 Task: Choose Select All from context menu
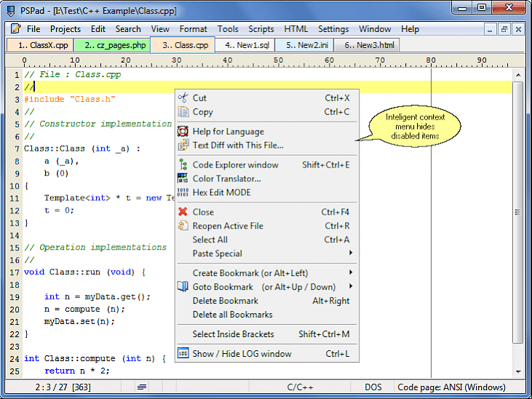pyautogui.click(x=267, y=240)
